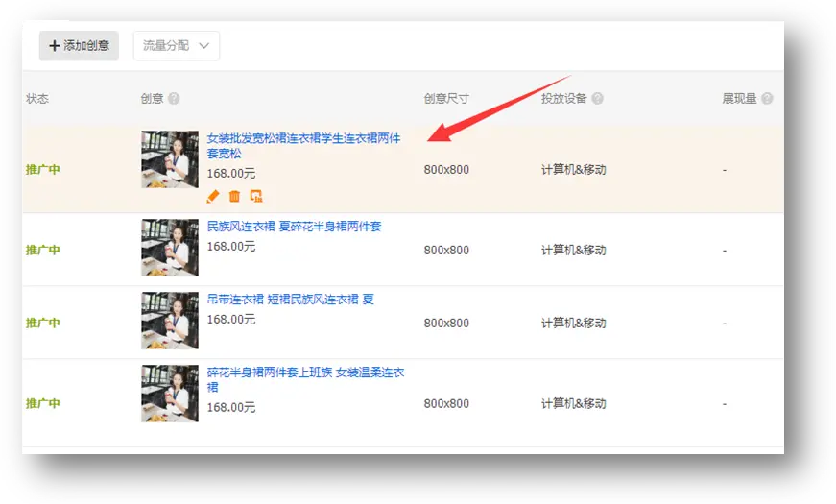The height and width of the screenshot is (504, 836).
Task: Click 推广中 status in 女装批发宽松裙 row
Action: [x=42, y=170]
